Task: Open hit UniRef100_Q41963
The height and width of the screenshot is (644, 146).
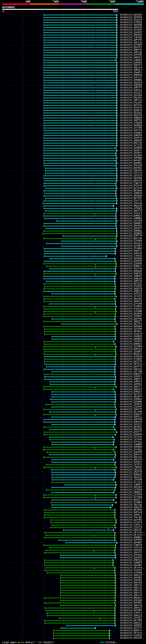Action: click(x=131, y=15)
